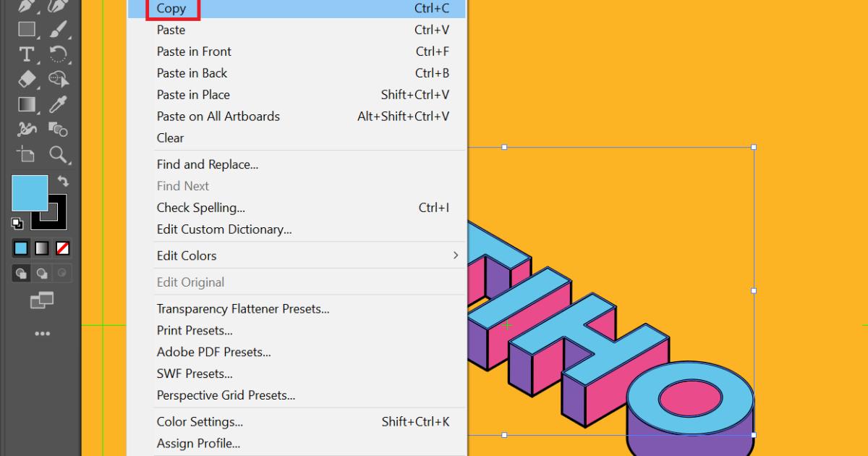Select the Paintbrush tool
This screenshot has height=456, width=868.
tap(58, 30)
